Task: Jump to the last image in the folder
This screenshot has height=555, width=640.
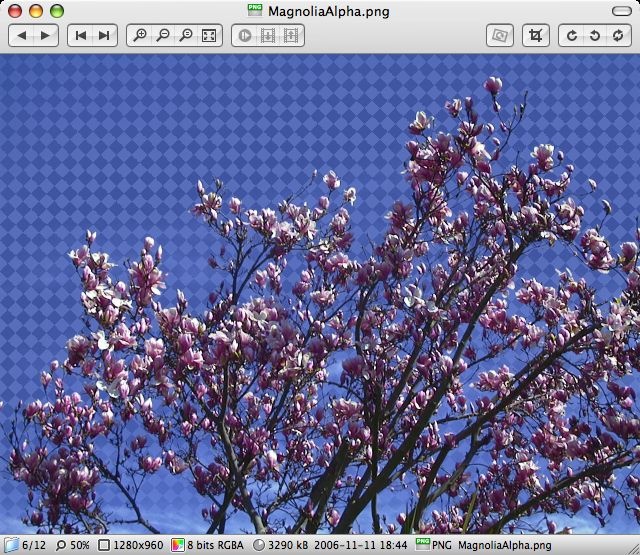Action: pyautogui.click(x=104, y=36)
